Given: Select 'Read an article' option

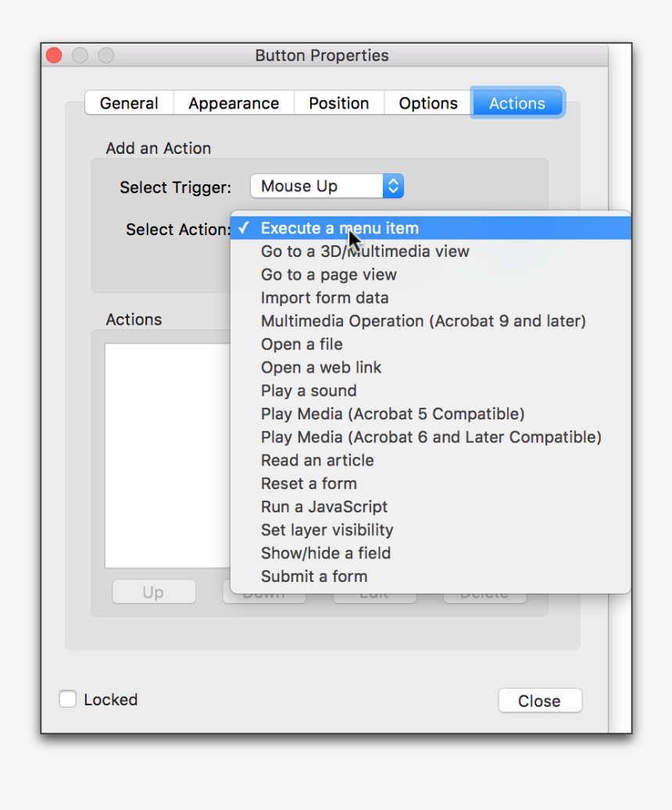Looking at the screenshot, I should pyautogui.click(x=317, y=460).
